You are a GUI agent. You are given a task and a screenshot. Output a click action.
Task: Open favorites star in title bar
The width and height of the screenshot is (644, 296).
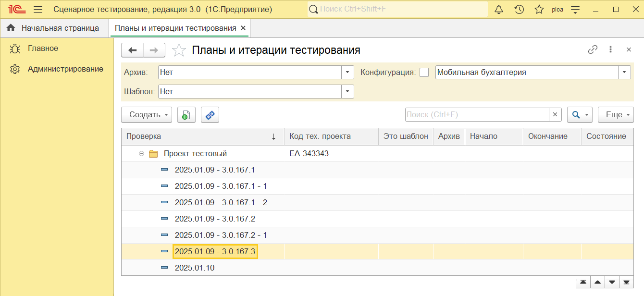(x=539, y=9)
